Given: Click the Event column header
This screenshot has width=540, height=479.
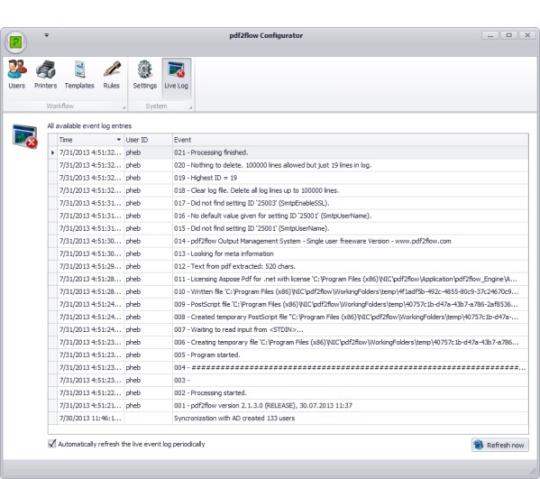Looking at the screenshot, I should point(350,140).
